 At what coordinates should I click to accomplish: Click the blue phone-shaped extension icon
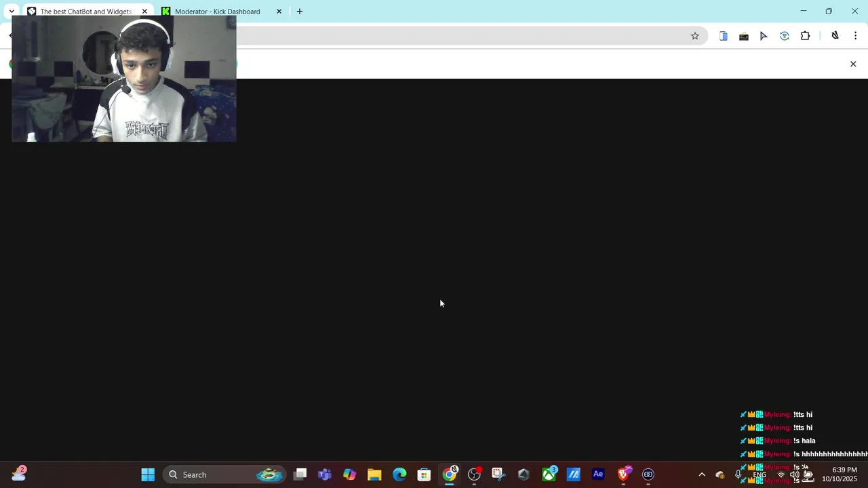(x=724, y=36)
